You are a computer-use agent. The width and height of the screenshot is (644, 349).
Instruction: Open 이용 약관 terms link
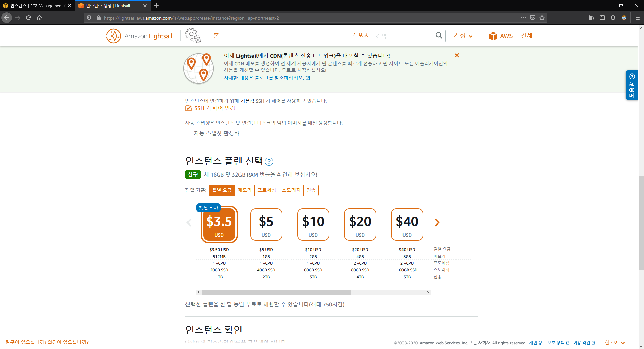click(584, 343)
